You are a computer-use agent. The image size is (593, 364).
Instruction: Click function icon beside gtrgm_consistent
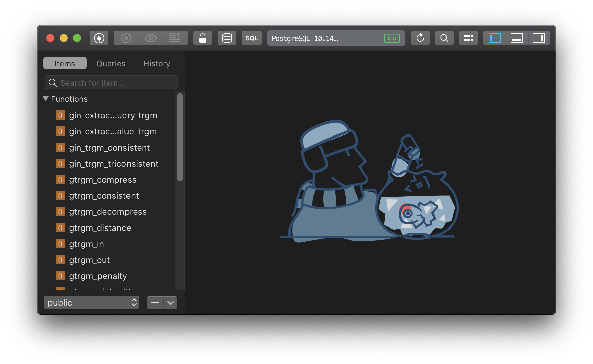tap(60, 195)
